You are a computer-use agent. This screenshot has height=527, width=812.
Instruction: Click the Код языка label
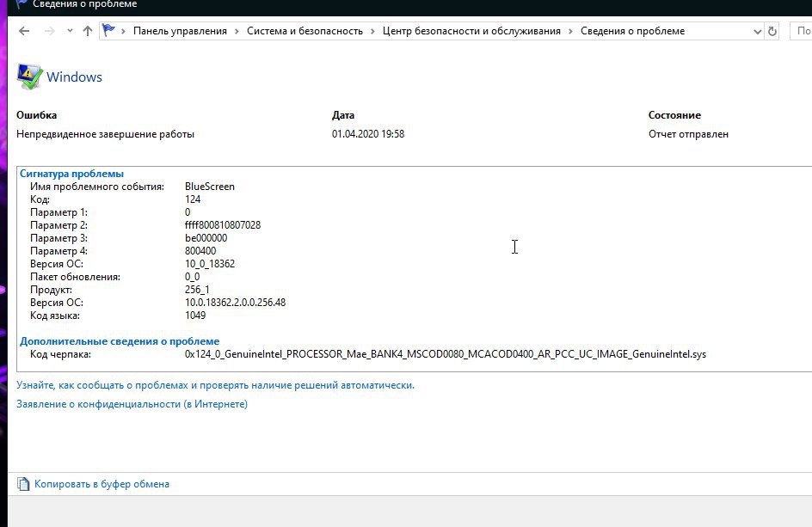pyautogui.click(x=55, y=316)
